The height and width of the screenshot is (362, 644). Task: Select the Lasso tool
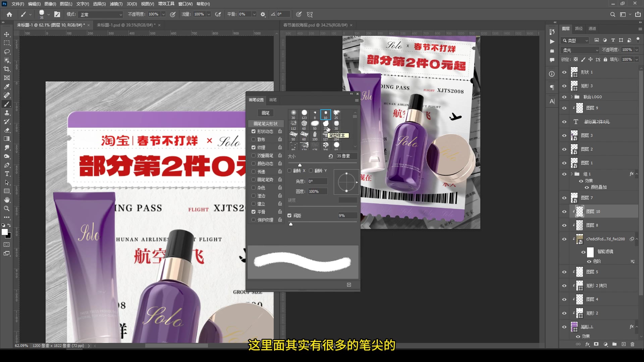pos(7,52)
